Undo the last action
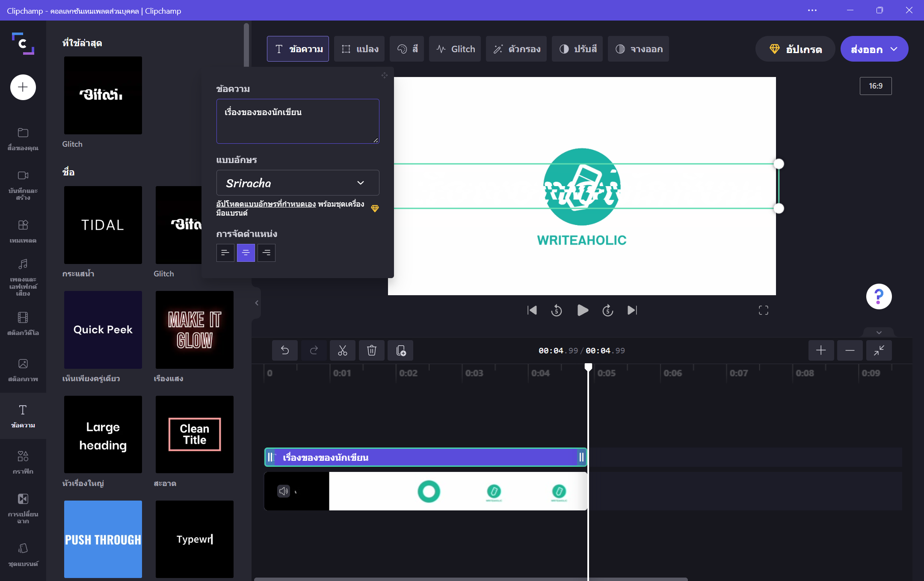Screen dimensions: 924x581 click(285, 350)
